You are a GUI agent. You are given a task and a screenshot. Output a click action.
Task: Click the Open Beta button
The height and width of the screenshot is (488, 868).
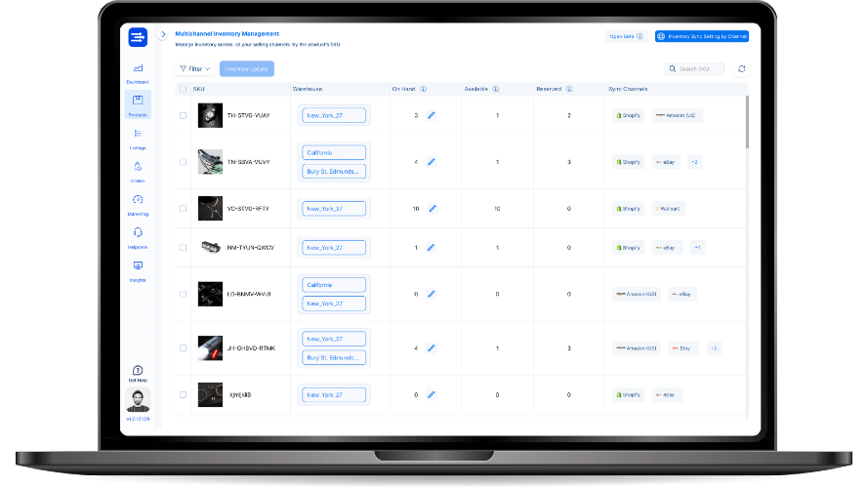626,36
